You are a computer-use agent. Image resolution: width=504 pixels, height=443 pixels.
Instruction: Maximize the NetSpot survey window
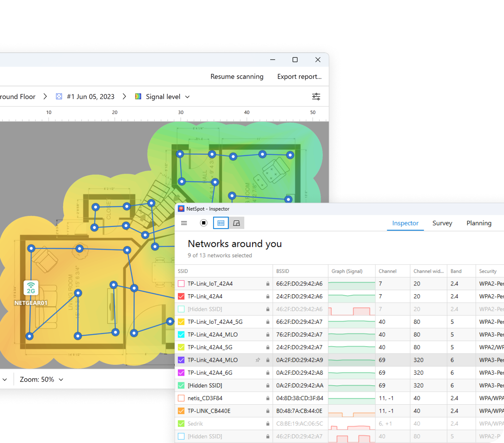click(295, 60)
